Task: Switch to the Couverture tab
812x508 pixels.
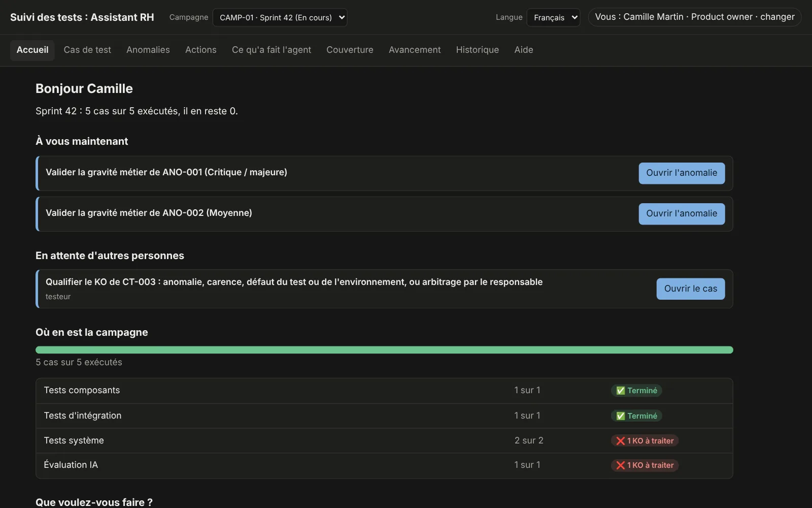Action: click(350, 50)
